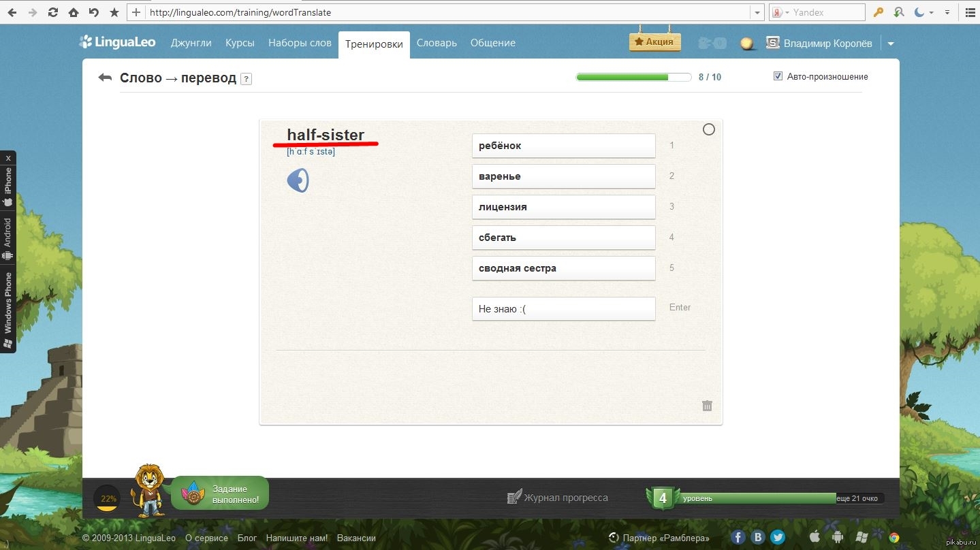Open the Twitter social icon
980x550 pixels.
tap(778, 537)
